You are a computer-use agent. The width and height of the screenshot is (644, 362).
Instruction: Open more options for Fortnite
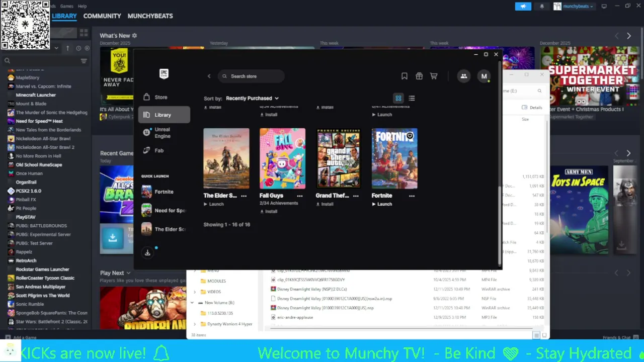click(412, 196)
